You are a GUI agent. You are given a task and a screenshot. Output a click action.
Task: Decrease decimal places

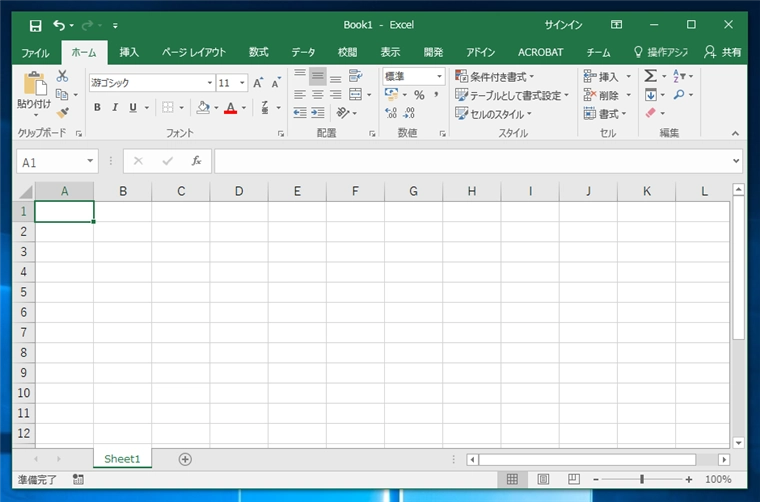click(410, 113)
